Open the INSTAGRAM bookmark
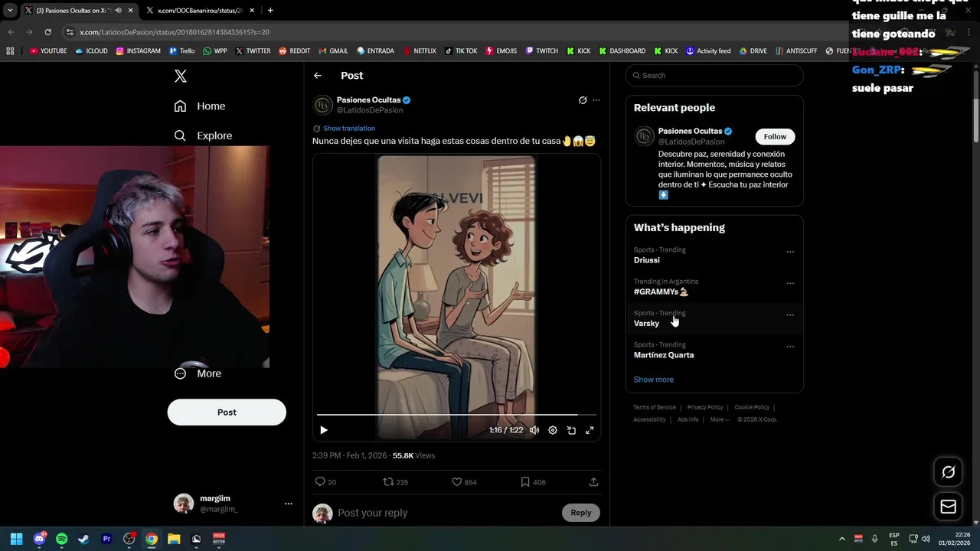The height and width of the screenshot is (551, 980). pyautogui.click(x=139, y=51)
